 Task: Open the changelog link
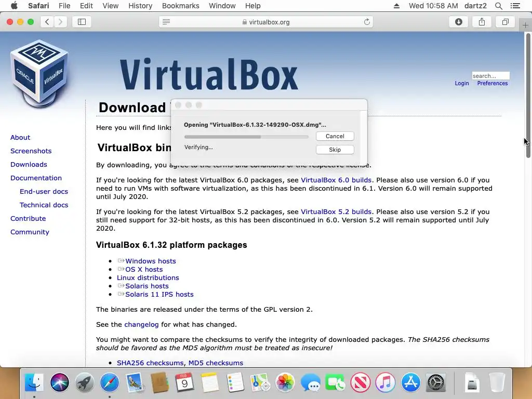pyautogui.click(x=141, y=324)
